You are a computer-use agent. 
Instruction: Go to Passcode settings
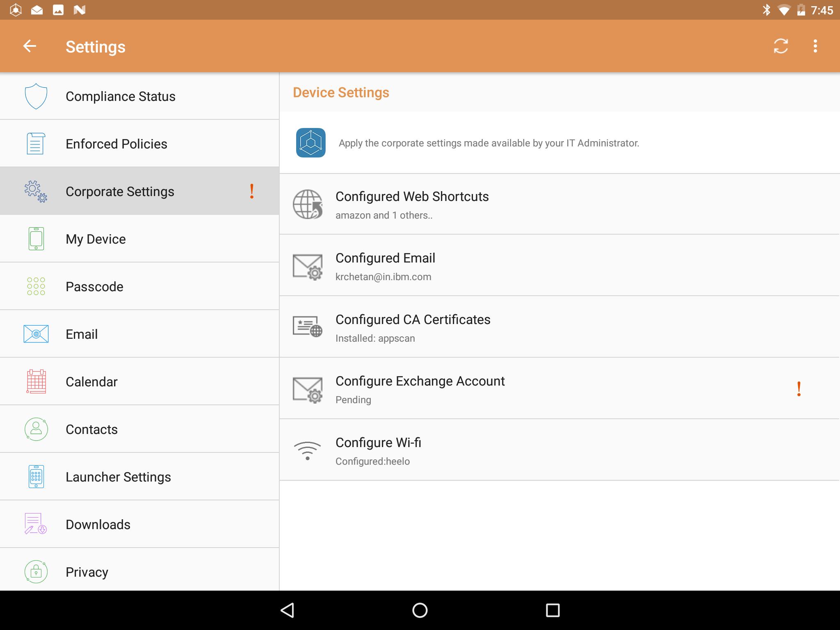139,286
